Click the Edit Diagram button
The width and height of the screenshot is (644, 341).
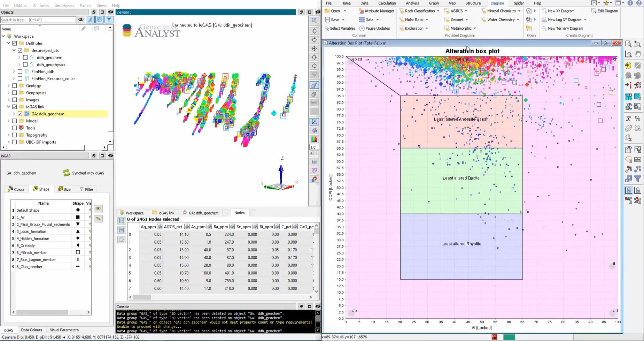coord(606,11)
